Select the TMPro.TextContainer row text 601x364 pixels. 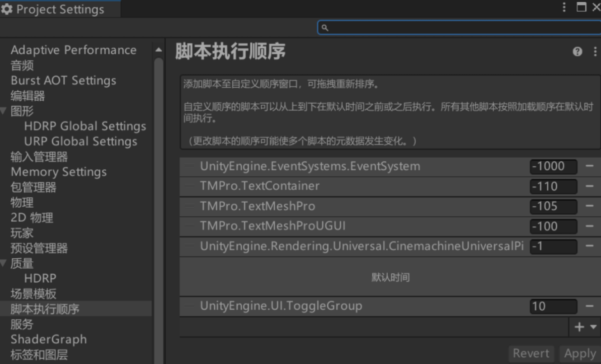[260, 186]
